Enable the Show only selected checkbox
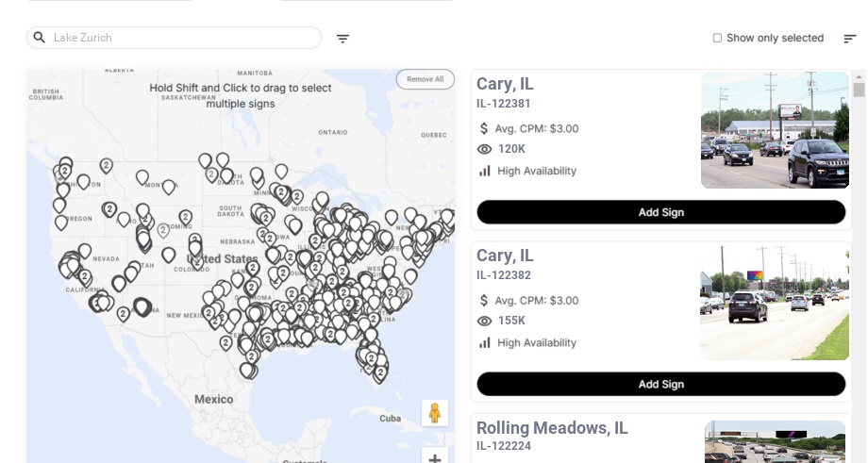 click(x=717, y=39)
